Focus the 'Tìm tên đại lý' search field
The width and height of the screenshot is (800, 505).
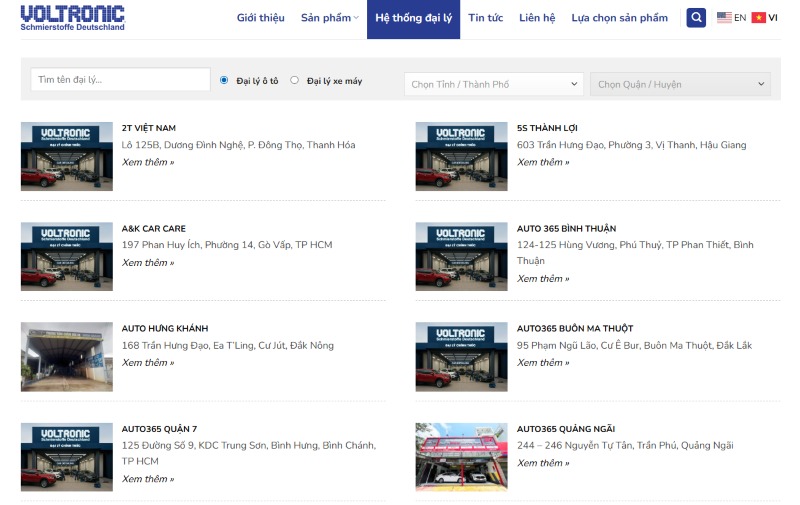point(120,80)
